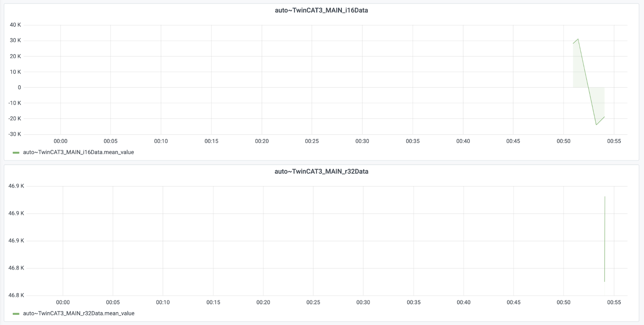The width and height of the screenshot is (644, 325).
Task: Click the i16Data legend green color swatch
Action: click(x=16, y=153)
